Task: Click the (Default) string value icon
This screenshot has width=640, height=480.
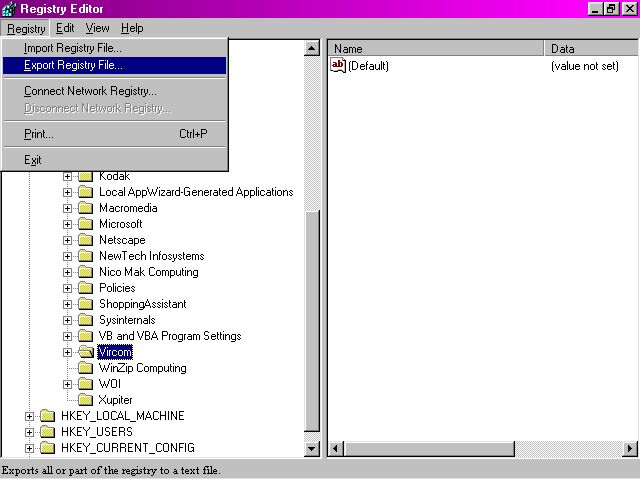Action: (338, 65)
